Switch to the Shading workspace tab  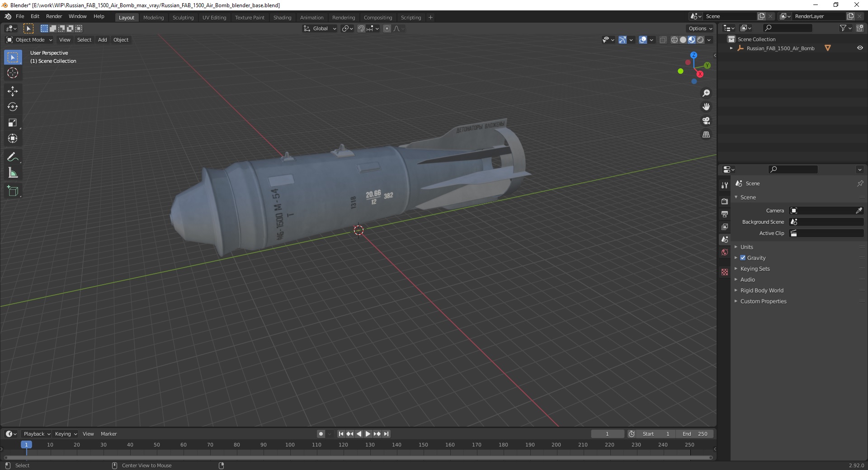tap(282, 18)
